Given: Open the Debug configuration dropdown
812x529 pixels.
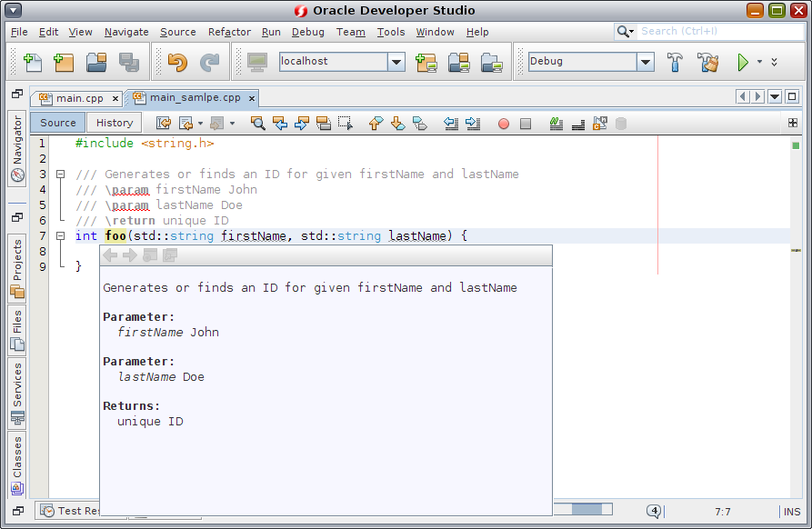Looking at the screenshot, I should click(646, 62).
